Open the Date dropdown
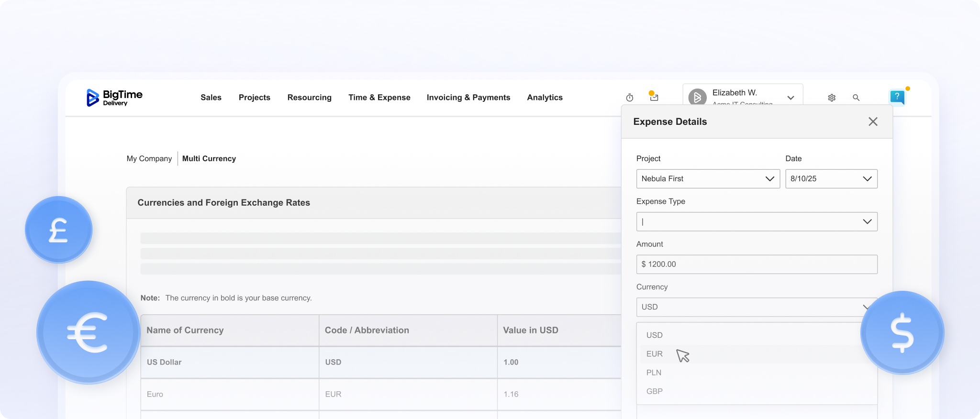Image resolution: width=980 pixels, height=419 pixels. 831,179
